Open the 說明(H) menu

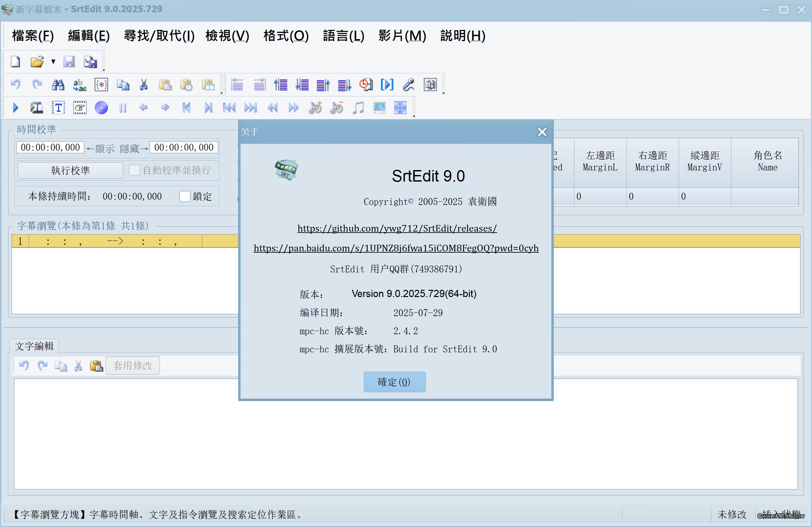click(x=463, y=36)
